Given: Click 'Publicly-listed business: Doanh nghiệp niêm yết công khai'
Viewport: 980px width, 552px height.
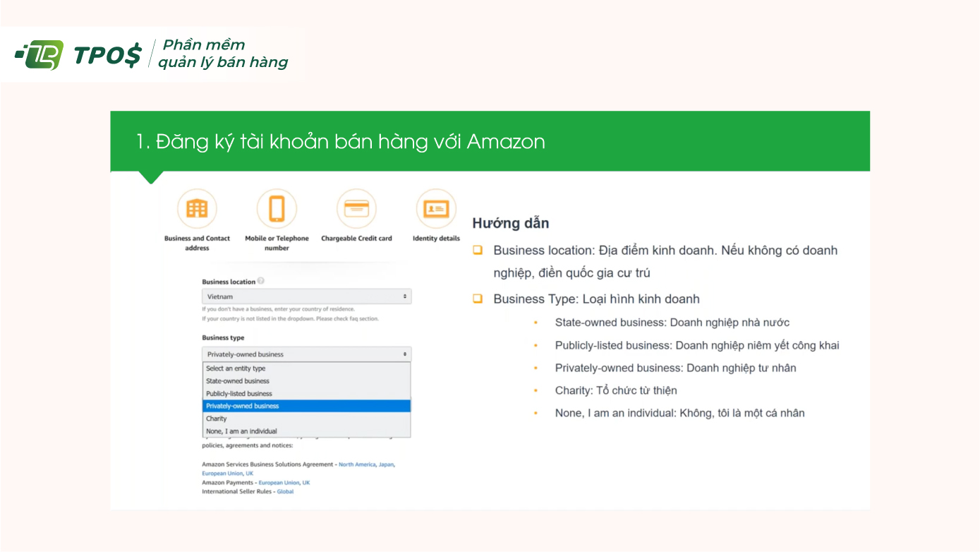Looking at the screenshot, I should coord(697,345).
